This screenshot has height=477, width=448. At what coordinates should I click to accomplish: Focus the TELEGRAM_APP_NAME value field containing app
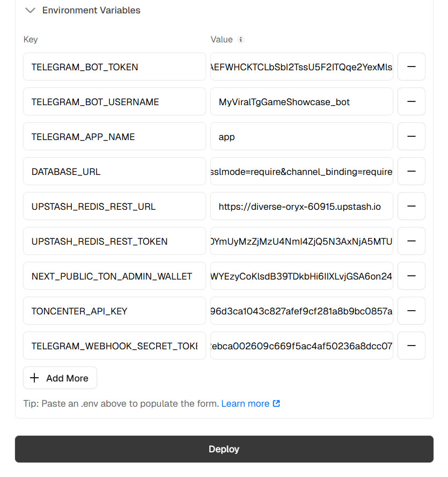pos(302,137)
